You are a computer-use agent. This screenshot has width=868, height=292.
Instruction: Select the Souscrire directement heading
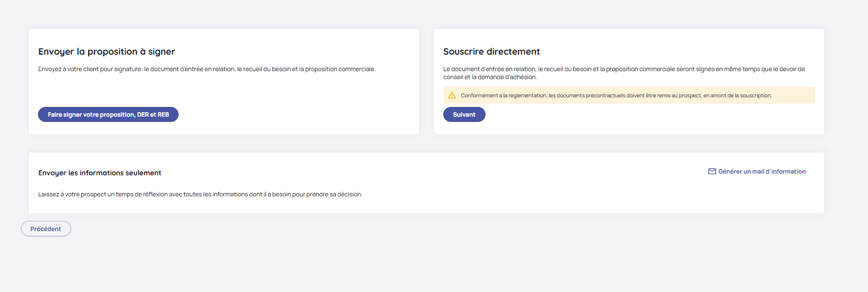coord(491,51)
